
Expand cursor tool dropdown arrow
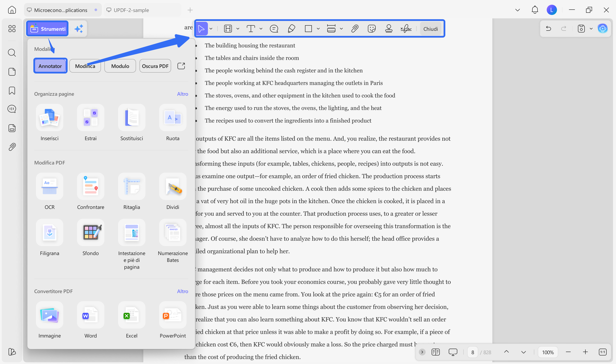[x=211, y=29]
